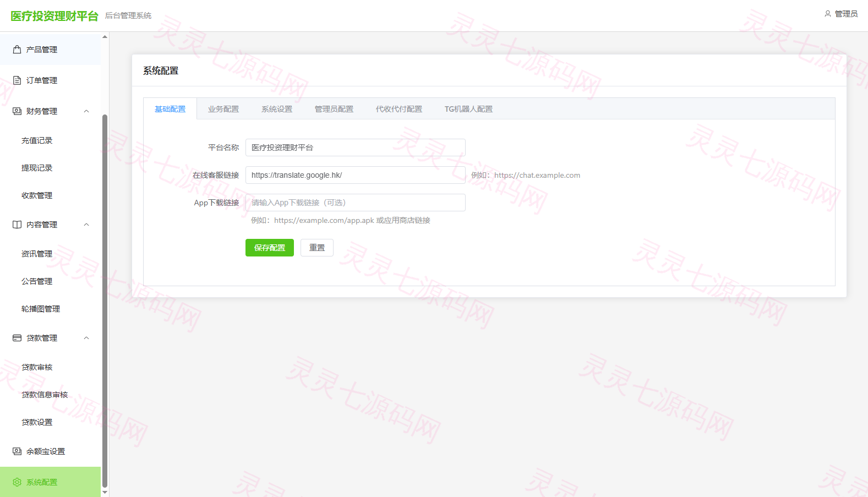Focus the 在线客服链接 input field

click(356, 175)
